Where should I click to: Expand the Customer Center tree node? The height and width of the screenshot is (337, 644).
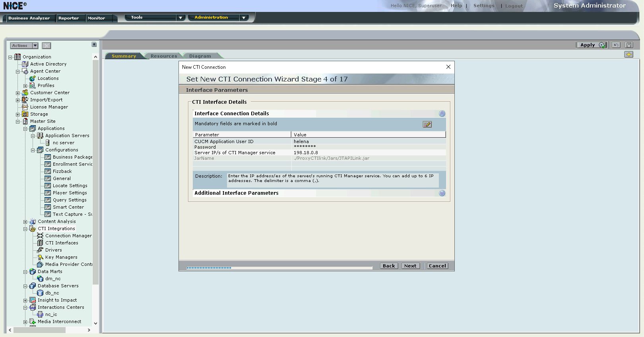click(18, 93)
